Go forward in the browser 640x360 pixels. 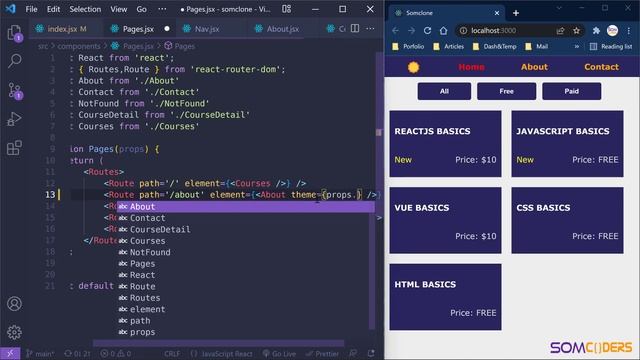coord(411,31)
